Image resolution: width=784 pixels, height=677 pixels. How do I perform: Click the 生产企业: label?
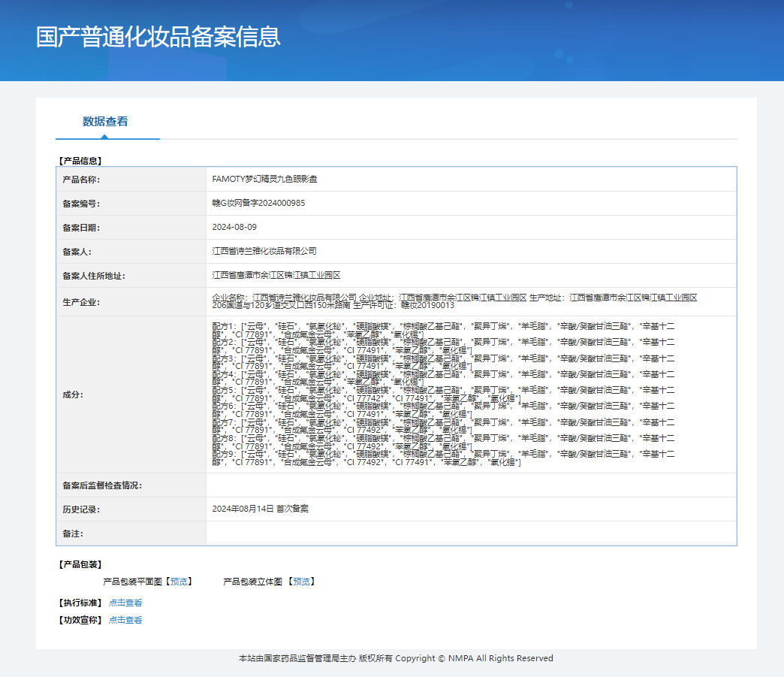click(x=81, y=302)
